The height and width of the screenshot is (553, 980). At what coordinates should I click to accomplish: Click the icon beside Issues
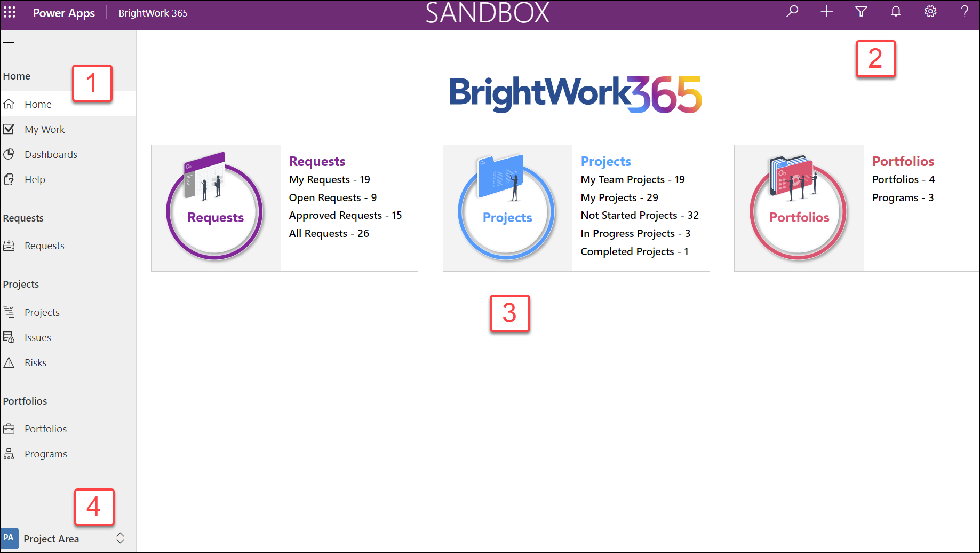(x=9, y=337)
